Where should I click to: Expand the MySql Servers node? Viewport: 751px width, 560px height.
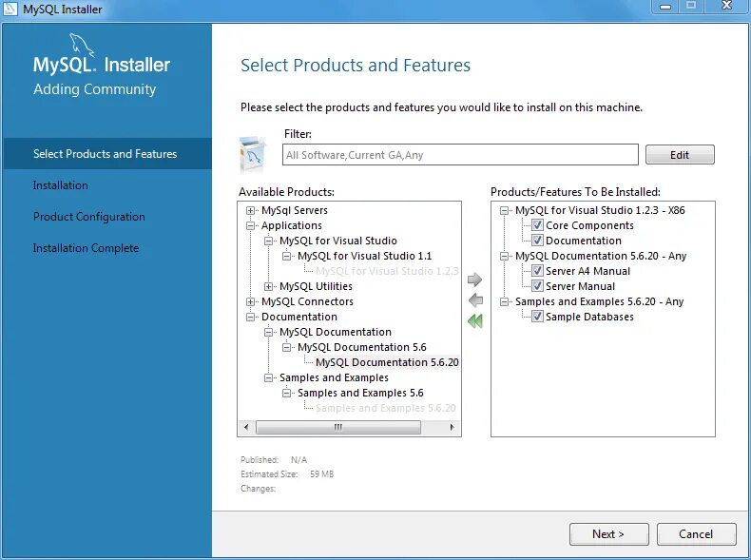click(x=251, y=210)
